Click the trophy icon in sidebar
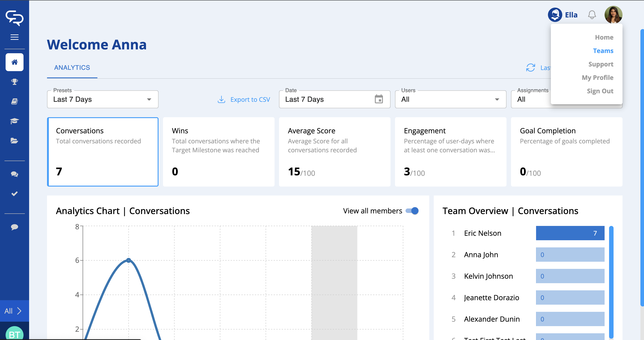The width and height of the screenshot is (644, 340). pyautogui.click(x=15, y=82)
